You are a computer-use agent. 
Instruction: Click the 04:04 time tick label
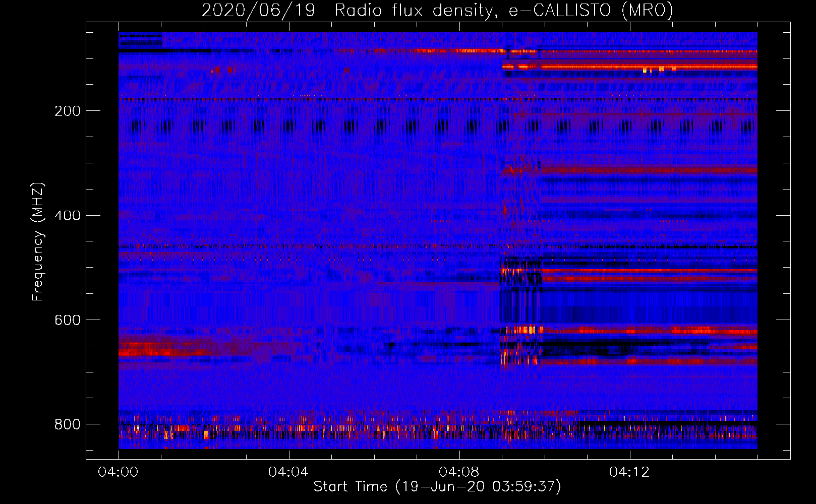288,472
